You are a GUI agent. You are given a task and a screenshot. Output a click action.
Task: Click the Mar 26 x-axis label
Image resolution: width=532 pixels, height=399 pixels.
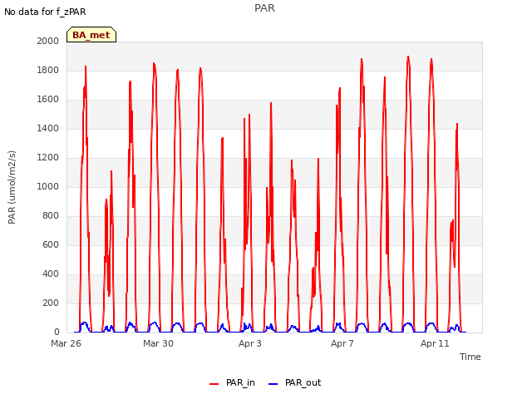pyautogui.click(x=66, y=343)
